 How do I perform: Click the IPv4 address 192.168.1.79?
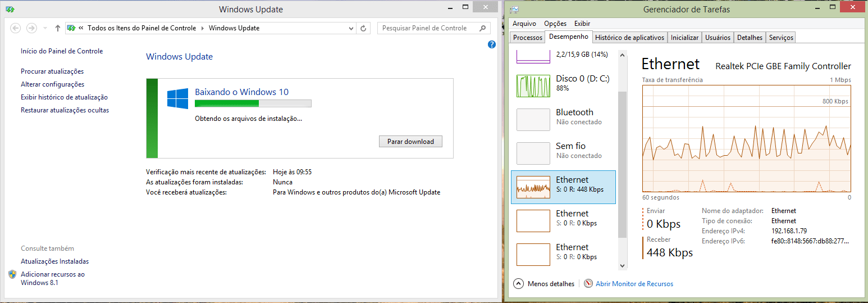pyautogui.click(x=789, y=231)
